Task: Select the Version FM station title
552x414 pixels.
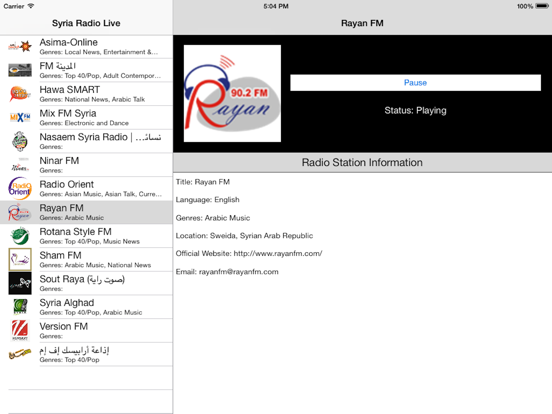Action: pyautogui.click(x=64, y=326)
